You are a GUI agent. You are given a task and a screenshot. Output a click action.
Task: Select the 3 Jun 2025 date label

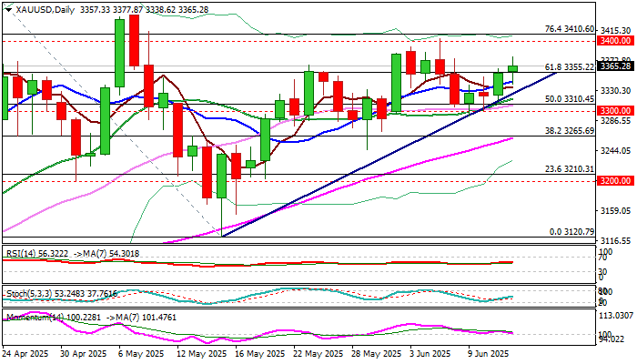[x=430, y=353]
